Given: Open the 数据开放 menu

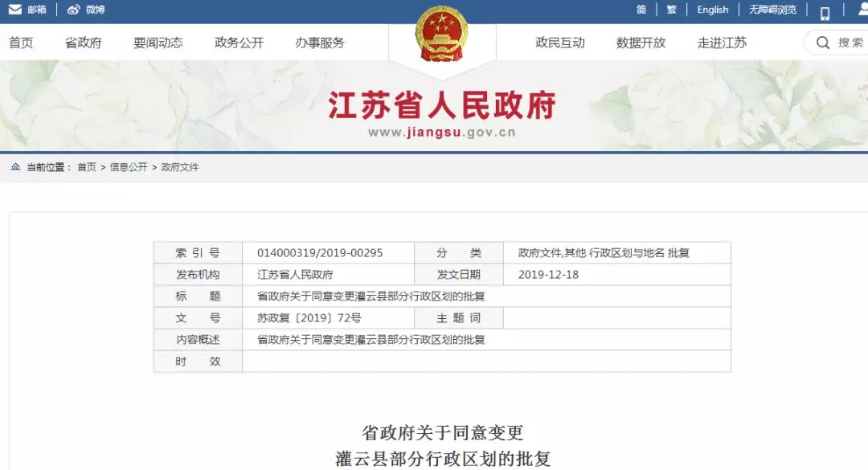Looking at the screenshot, I should 641,43.
